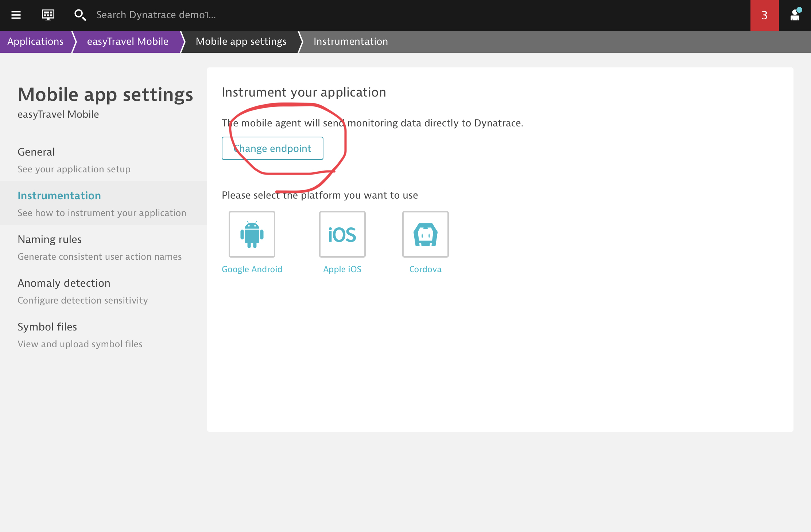Click 'See your application setup' text

click(74, 169)
